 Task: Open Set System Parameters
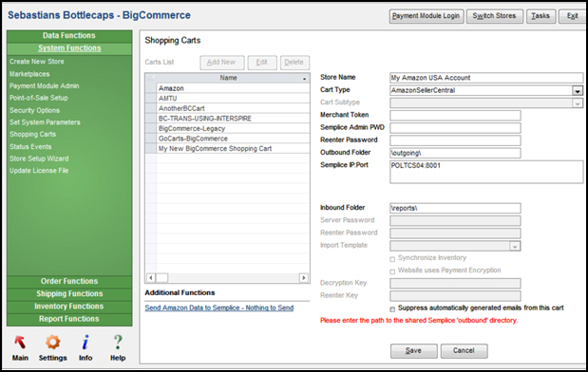[x=45, y=122]
